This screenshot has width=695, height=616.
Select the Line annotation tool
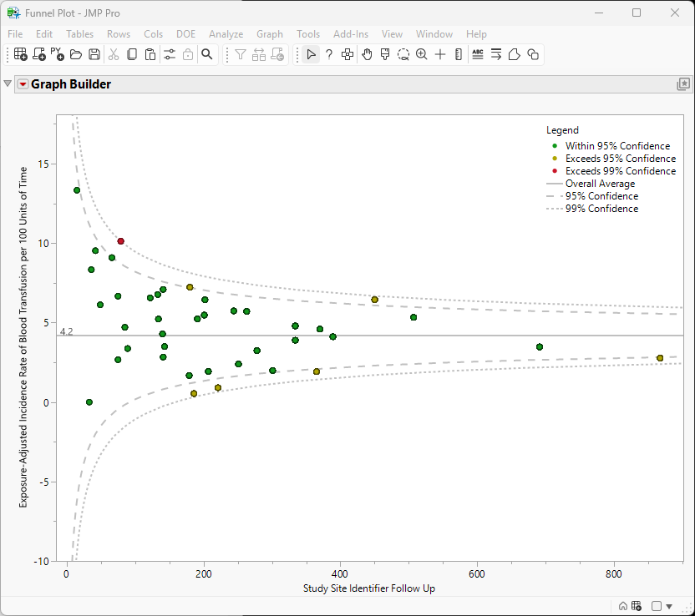pos(496,54)
